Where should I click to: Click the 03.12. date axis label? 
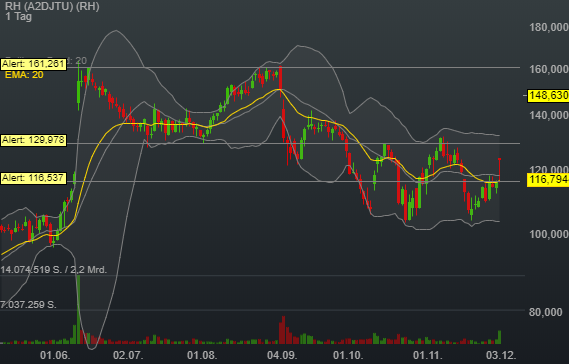point(501,355)
